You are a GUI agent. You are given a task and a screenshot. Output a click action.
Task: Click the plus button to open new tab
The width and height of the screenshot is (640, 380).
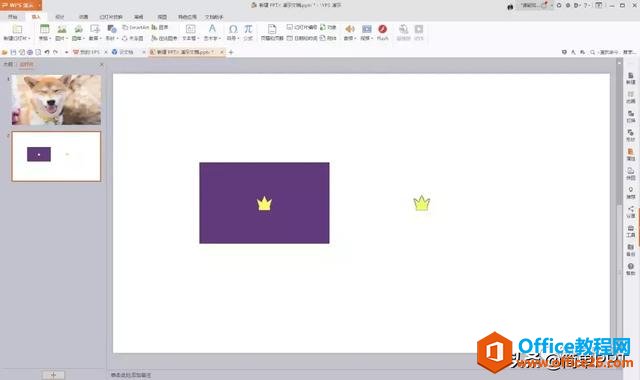231,52
